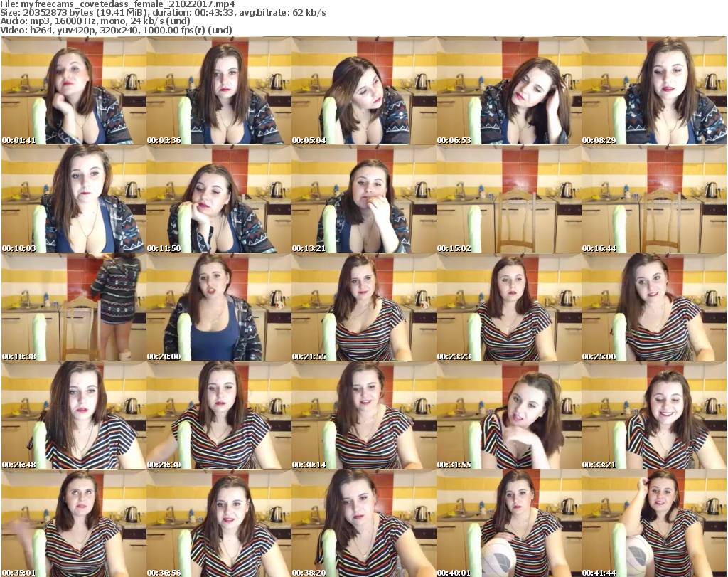Select the thumbnail frame at 00:33:21
This screenshot has height=577, width=728.
tap(654, 415)
